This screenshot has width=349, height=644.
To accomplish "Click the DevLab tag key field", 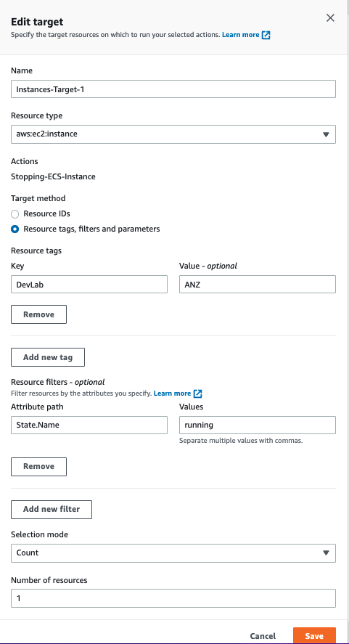I will (89, 284).
